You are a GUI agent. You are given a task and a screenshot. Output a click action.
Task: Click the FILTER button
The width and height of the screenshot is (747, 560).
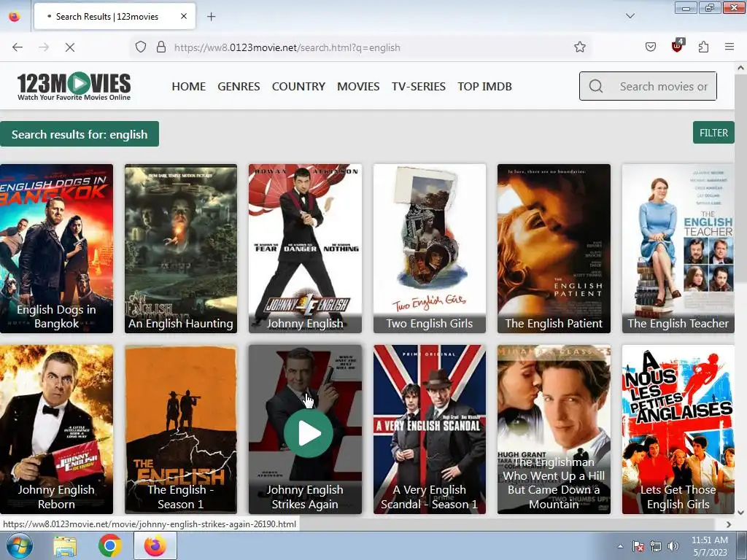713,133
